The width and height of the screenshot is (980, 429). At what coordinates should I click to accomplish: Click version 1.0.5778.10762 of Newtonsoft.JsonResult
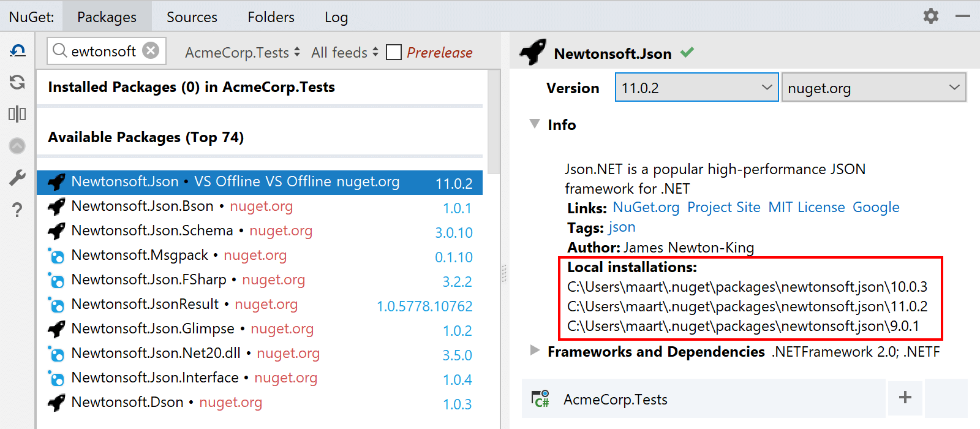point(424,306)
